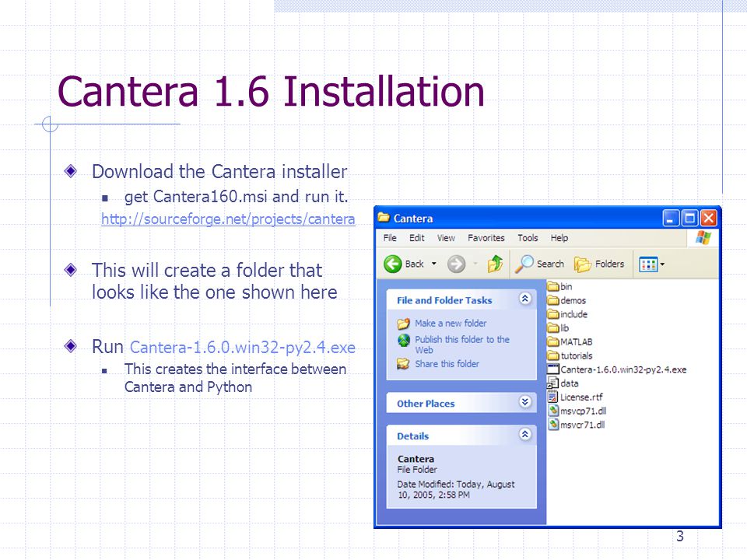Open the Favorites menu
Image resolution: width=747 pixels, height=560 pixels.
pyautogui.click(x=486, y=238)
